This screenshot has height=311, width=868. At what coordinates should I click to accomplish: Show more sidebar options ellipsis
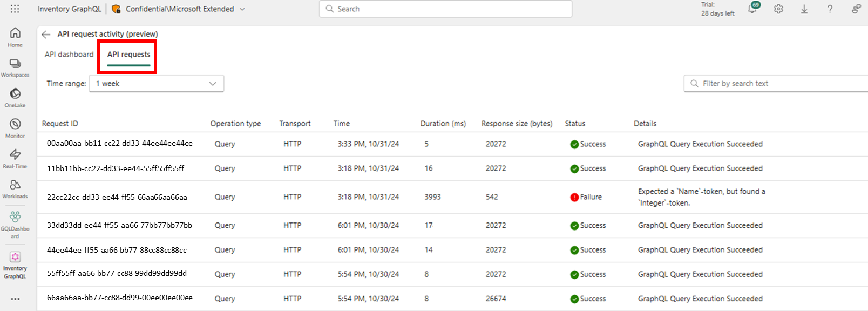[15, 299]
